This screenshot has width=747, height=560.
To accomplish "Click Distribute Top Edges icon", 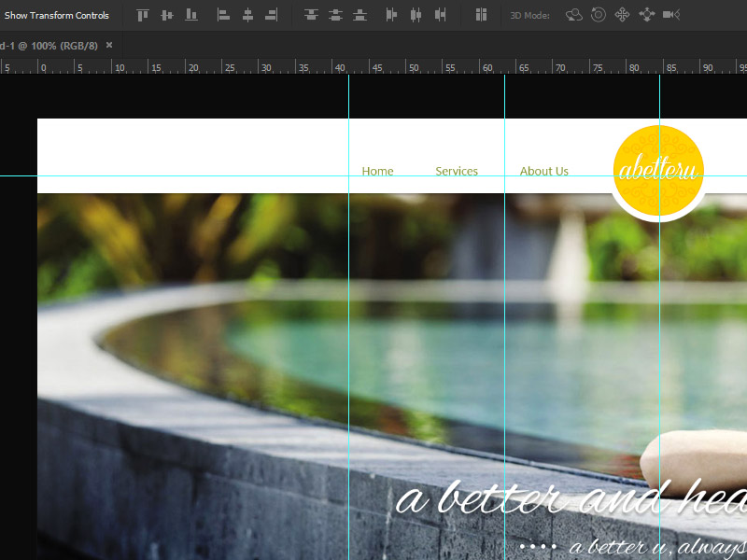I will click(311, 15).
